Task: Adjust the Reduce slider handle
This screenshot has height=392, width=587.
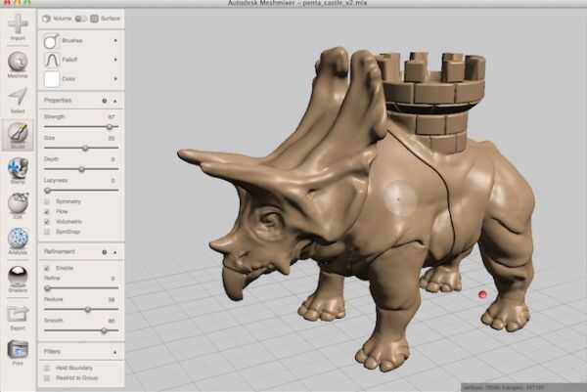Action: 88,310
